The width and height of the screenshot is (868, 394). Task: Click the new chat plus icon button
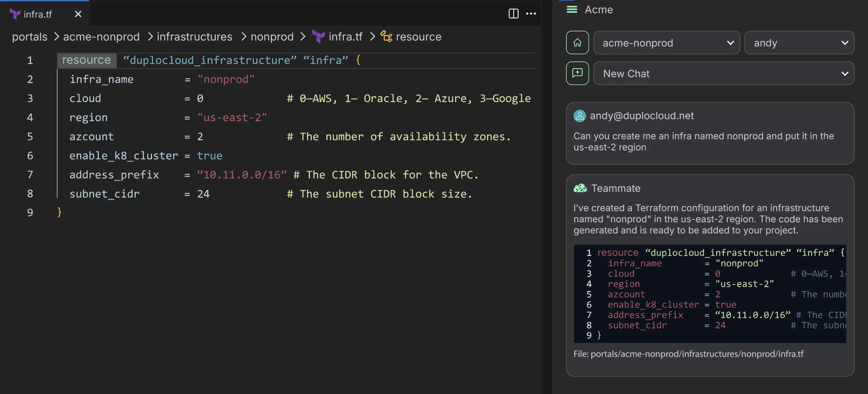pyautogui.click(x=577, y=73)
